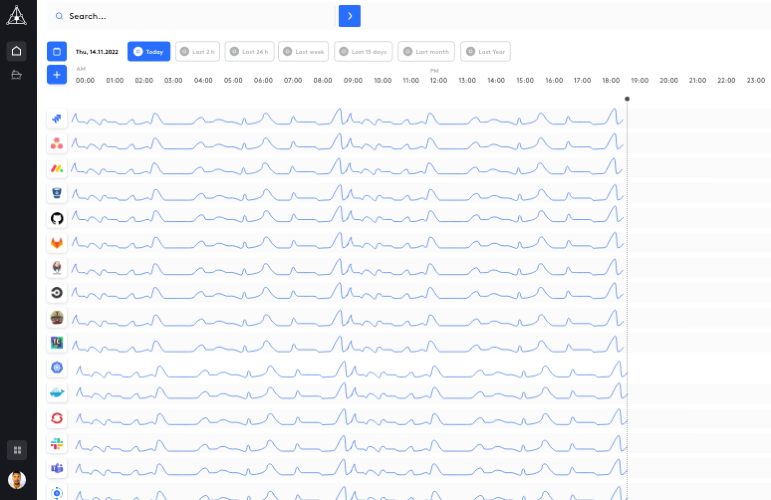Screen dimensions: 771x500
Task: Click into the Search field
Action: [x=192, y=16]
